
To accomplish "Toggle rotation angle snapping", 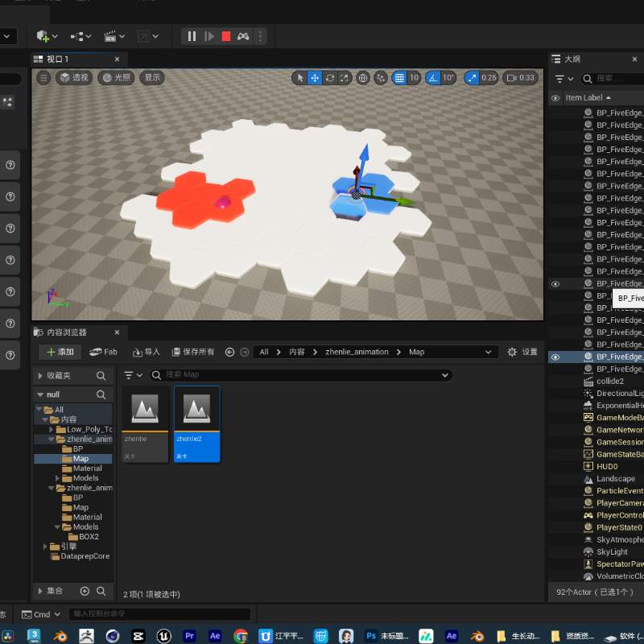I will coord(433,78).
